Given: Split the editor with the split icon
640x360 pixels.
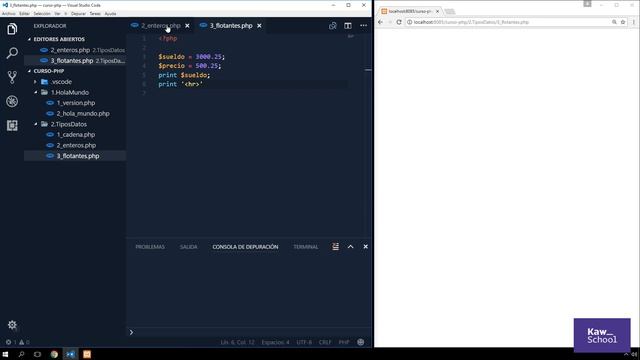Looking at the screenshot, I should point(348,26).
